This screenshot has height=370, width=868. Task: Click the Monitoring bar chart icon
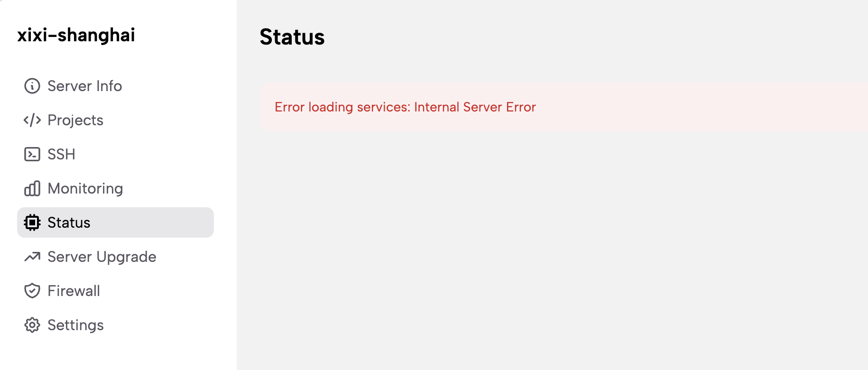click(x=32, y=188)
